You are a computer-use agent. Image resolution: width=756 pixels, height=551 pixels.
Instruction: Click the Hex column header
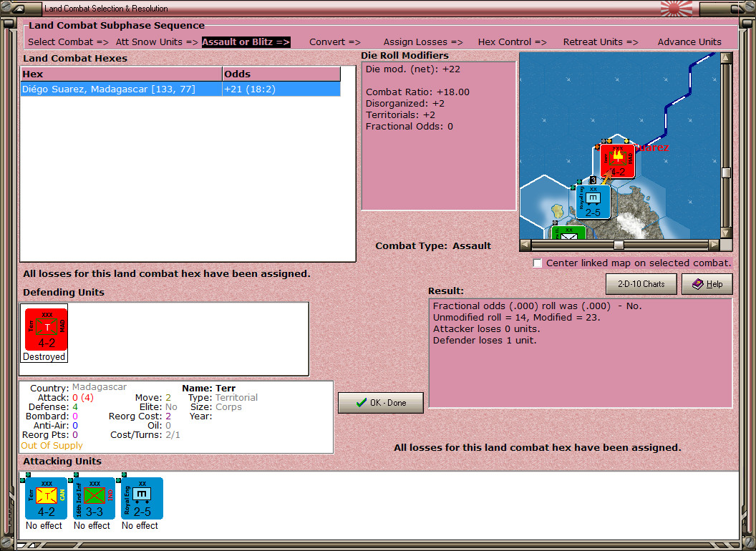coord(121,74)
